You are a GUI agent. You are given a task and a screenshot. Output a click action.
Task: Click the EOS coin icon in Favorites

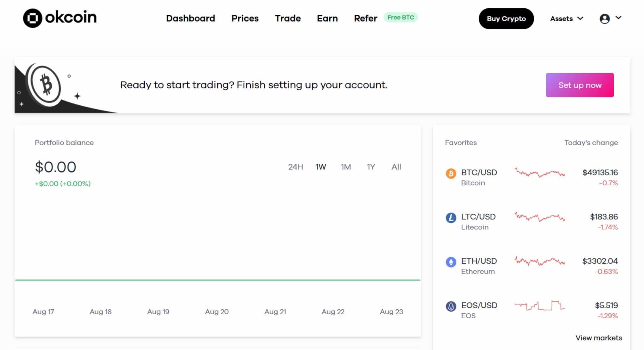click(x=451, y=306)
